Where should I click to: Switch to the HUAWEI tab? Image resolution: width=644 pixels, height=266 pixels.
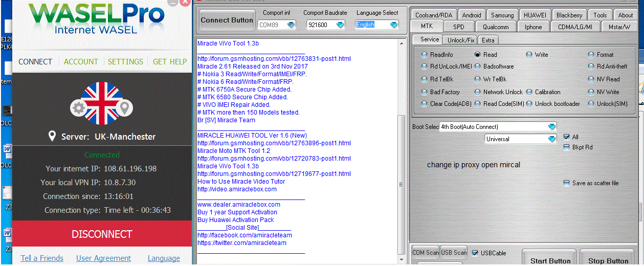536,15
